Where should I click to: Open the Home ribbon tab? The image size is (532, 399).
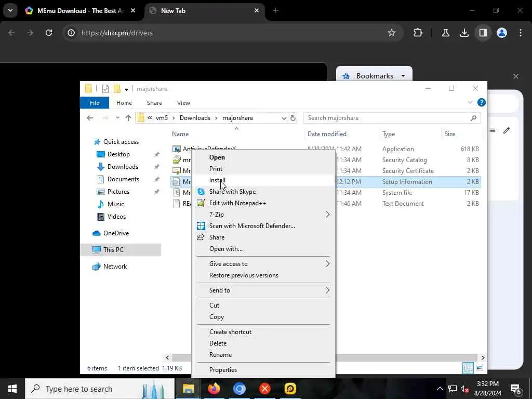click(124, 103)
